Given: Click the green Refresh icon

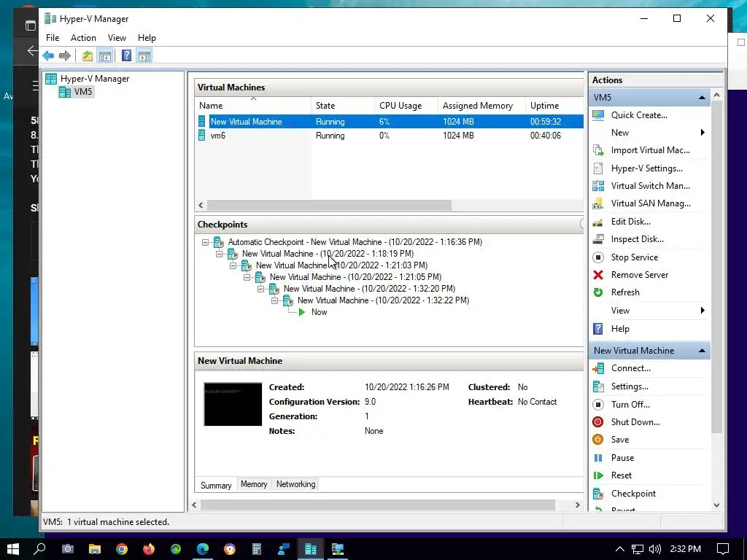Looking at the screenshot, I should (598, 292).
